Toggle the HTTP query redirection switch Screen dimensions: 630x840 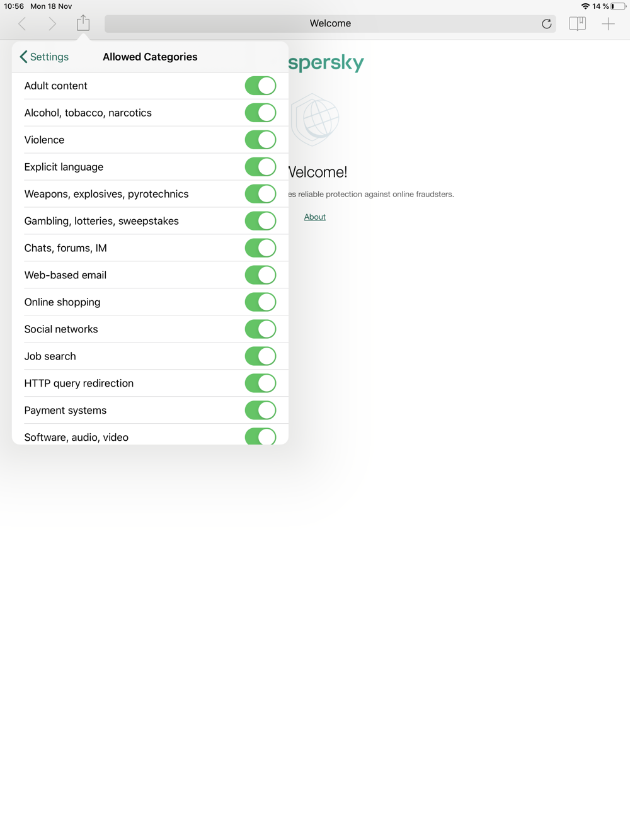coord(260,383)
